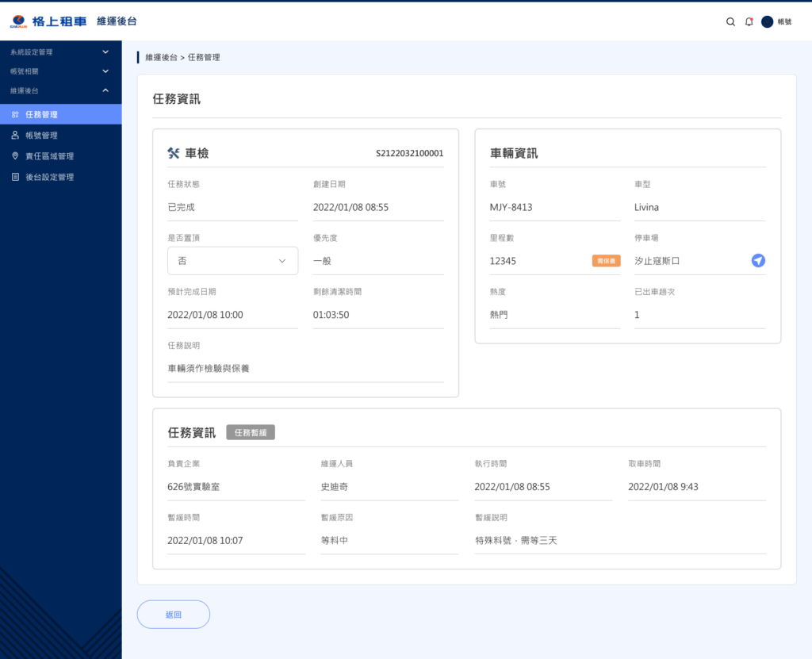Image resolution: width=812 pixels, height=659 pixels.
Task: Click the 責任區域管理 location pin icon
Action: click(15, 156)
